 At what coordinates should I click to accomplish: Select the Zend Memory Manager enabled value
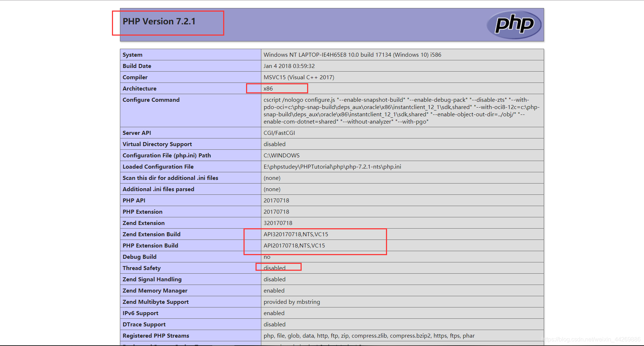coord(274,290)
